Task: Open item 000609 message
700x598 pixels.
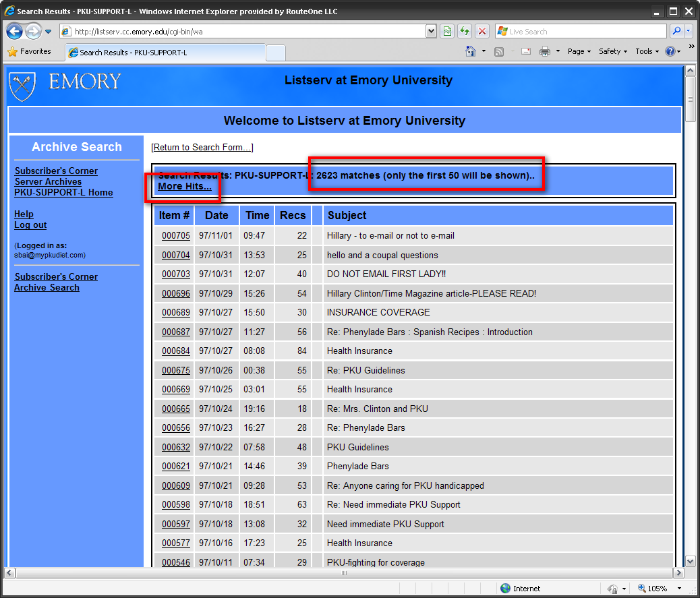Action: click(x=176, y=485)
